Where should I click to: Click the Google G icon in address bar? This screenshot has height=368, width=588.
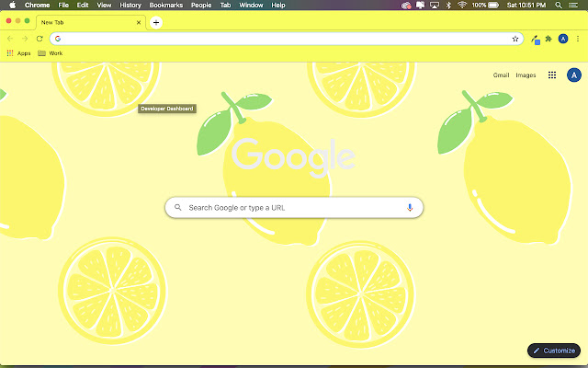point(58,39)
